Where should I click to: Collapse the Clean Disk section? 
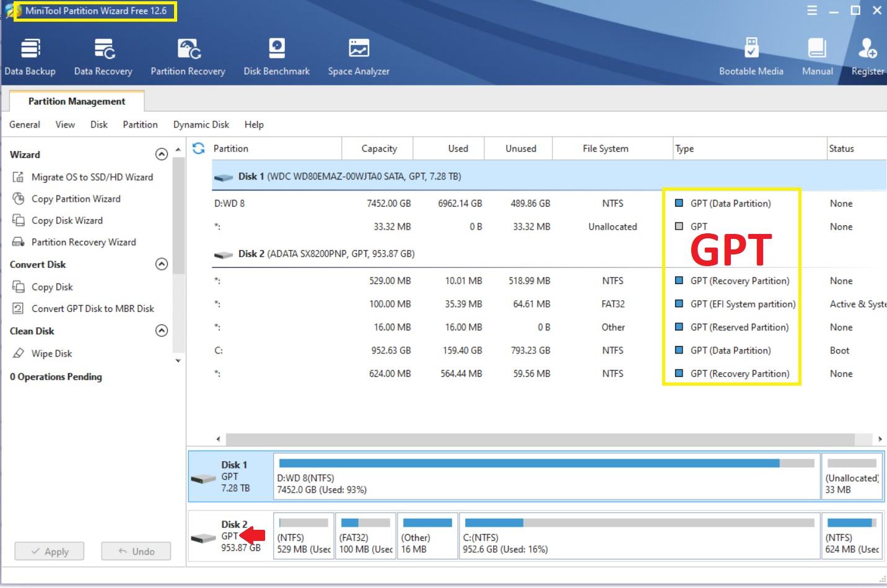point(161,331)
